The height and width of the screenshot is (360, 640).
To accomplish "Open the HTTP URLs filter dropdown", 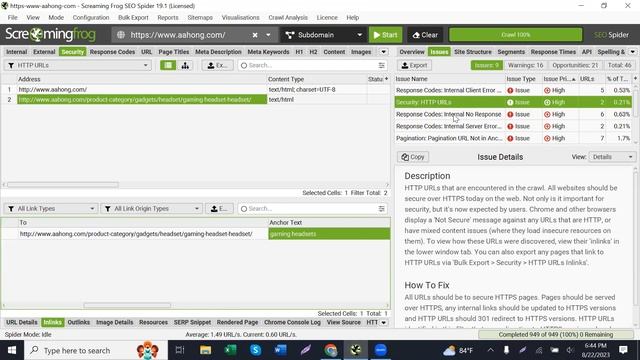I will pos(78,65).
